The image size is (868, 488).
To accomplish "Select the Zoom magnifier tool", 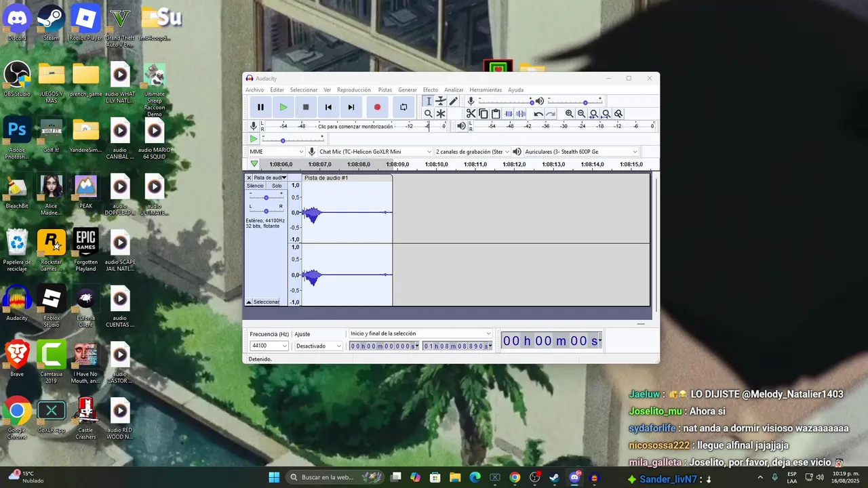I will point(428,114).
